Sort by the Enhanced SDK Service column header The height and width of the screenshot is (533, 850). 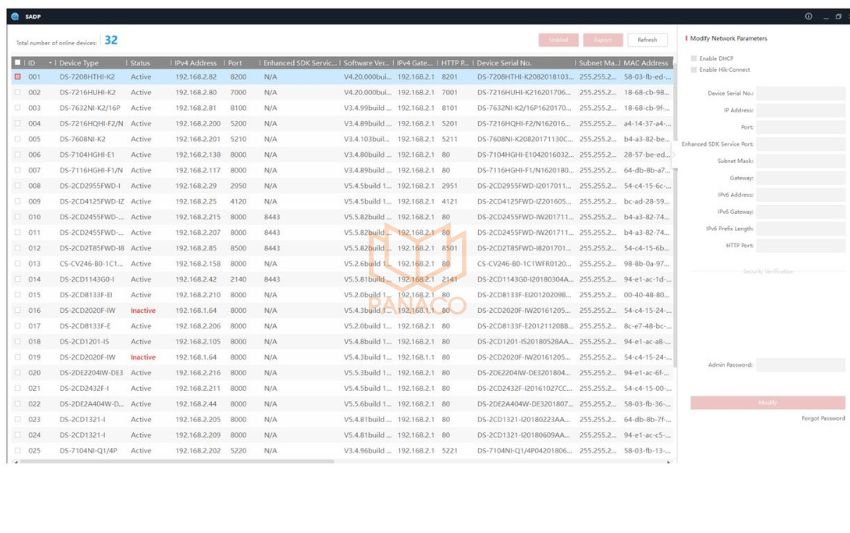point(300,63)
